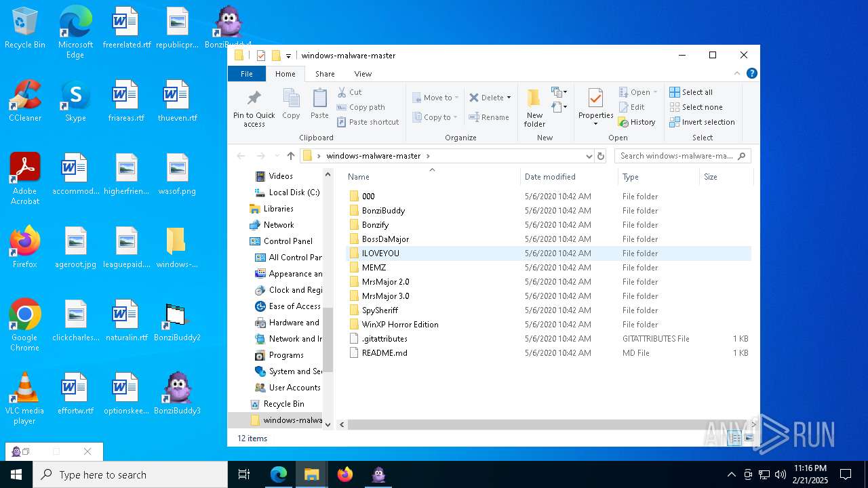This screenshot has width=868, height=488.
Task: Click History in the ribbon
Action: pos(636,122)
